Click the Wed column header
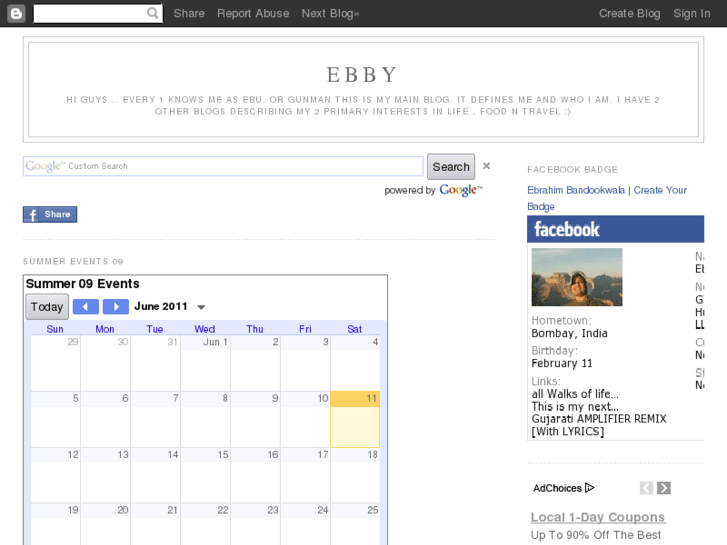The width and height of the screenshot is (727, 545). pos(204,329)
